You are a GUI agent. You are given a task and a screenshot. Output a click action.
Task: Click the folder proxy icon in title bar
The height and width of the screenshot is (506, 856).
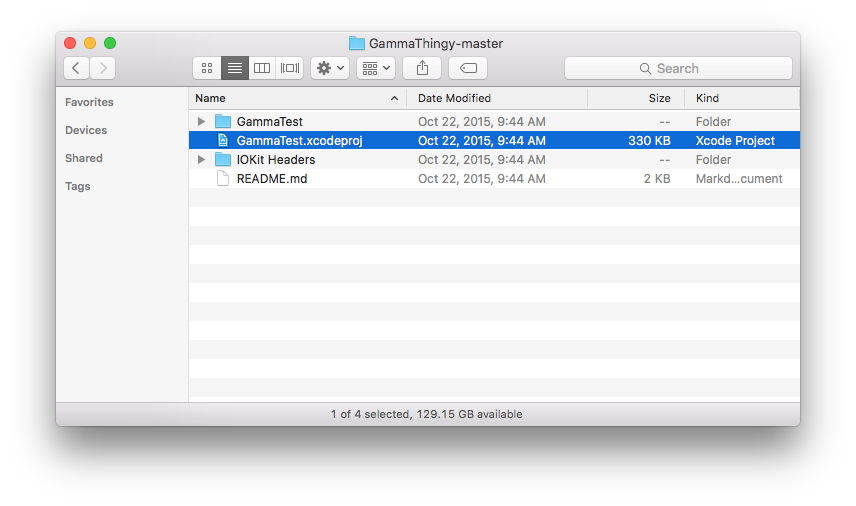(x=356, y=43)
